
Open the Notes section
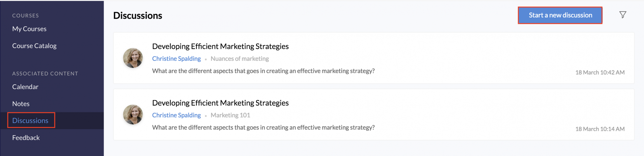(x=21, y=104)
